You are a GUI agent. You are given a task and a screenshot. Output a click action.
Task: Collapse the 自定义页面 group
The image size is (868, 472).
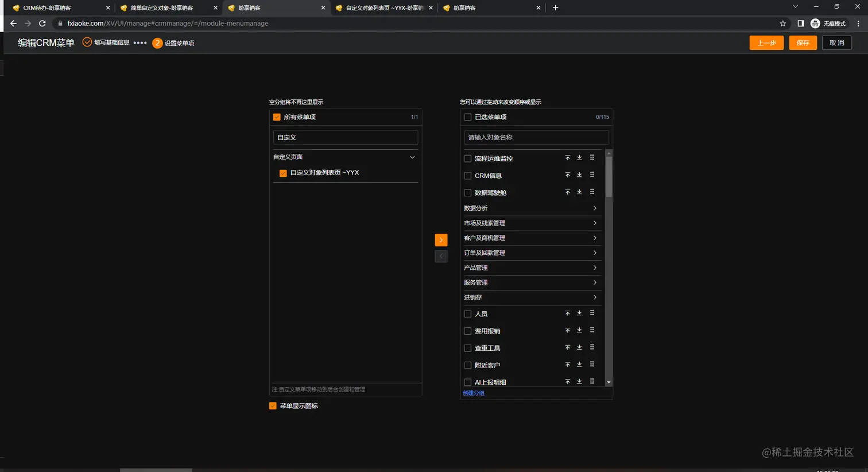pos(412,157)
